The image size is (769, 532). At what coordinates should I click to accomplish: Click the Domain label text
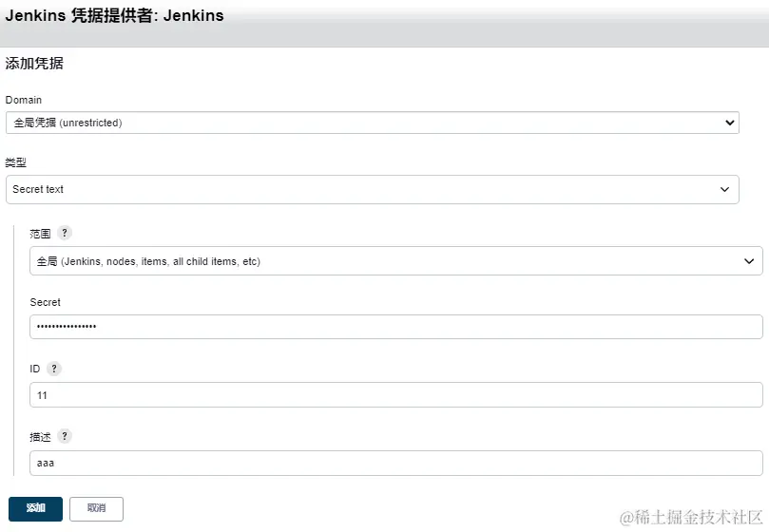click(x=24, y=100)
